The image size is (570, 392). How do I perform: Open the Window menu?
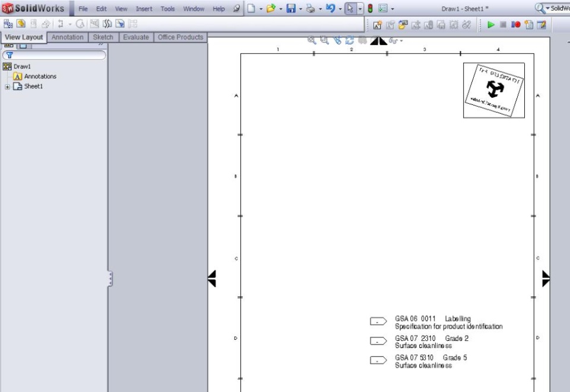click(194, 9)
